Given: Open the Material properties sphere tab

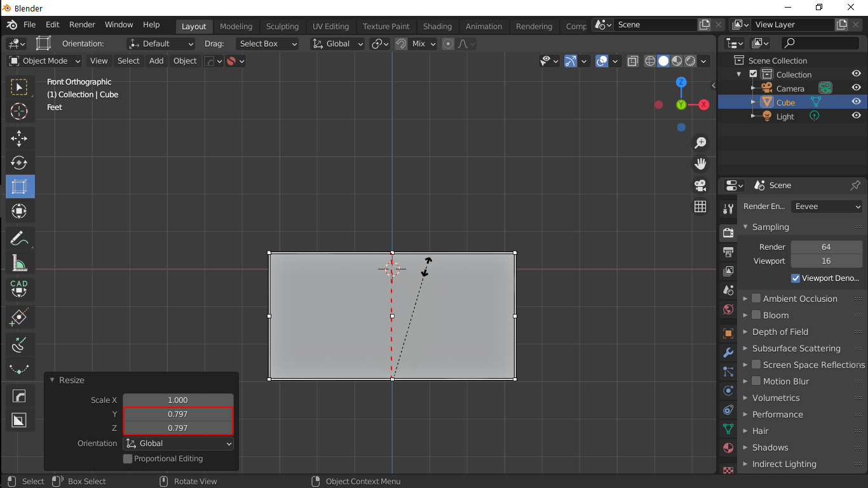Looking at the screenshot, I should [728, 448].
